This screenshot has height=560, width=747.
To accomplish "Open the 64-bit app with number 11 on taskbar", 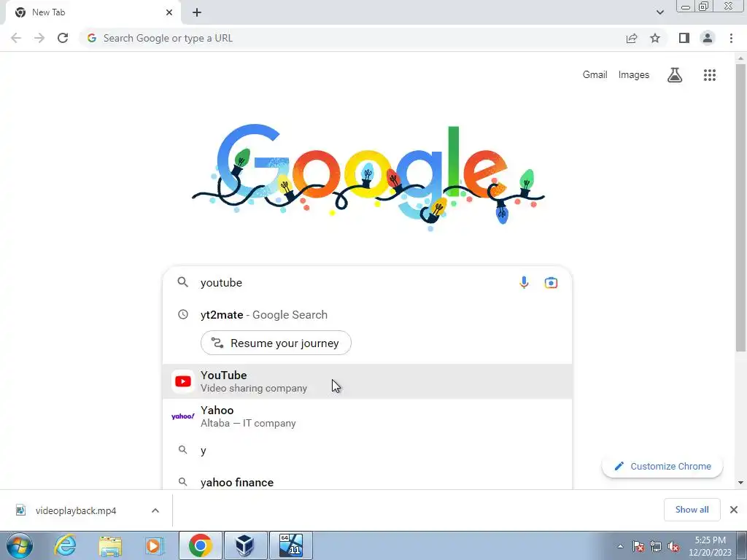I will (x=290, y=545).
